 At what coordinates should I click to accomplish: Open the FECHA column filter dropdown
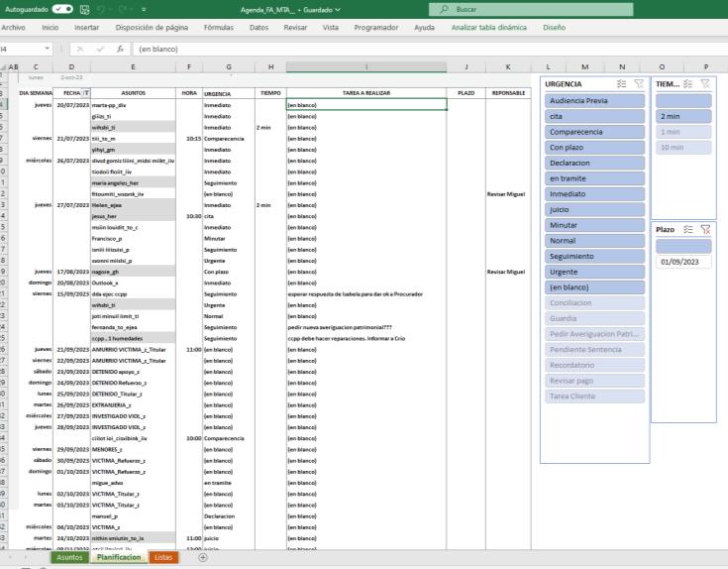[86, 93]
